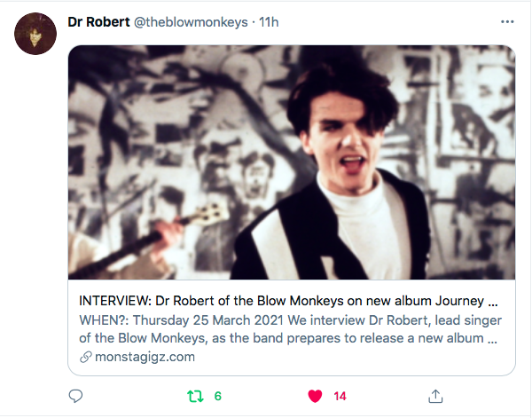Click the chain link icon beside monstagigz.com
The width and height of the screenshot is (532, 418).
click(x=85, y=357)
